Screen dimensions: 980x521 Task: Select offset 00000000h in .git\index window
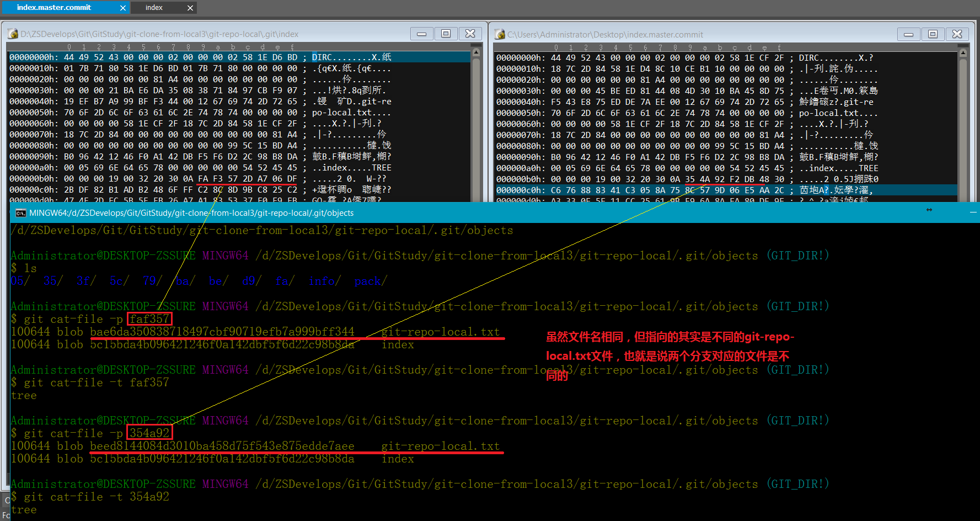[x=33, y=57]
